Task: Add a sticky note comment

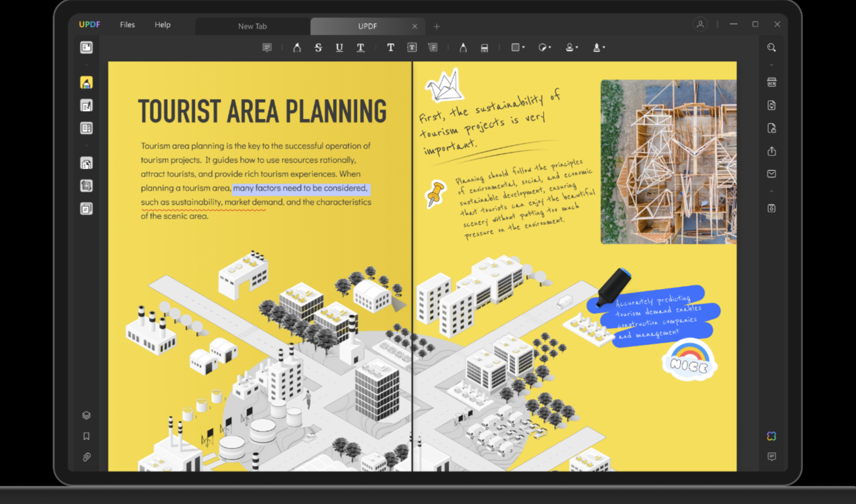Action: (267, 48)
